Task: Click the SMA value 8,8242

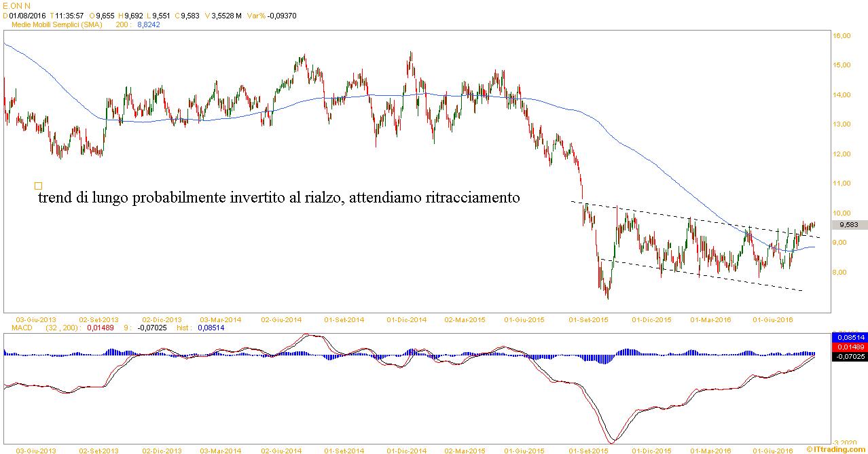Action: tap(149, 24)
